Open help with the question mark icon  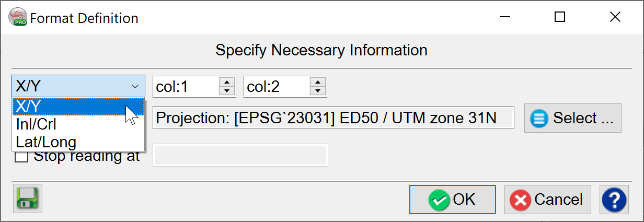click(x=615, y=199)
